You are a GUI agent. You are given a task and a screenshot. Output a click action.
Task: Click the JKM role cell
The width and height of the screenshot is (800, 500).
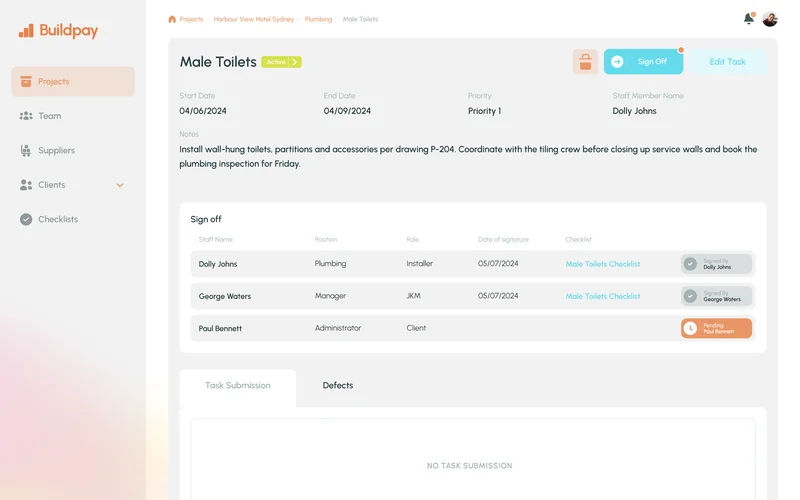click(x=414, y=296)
